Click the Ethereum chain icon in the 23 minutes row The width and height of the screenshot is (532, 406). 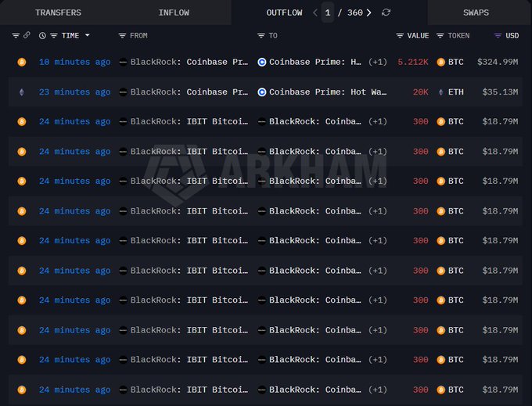pyautogui.click(x=22, y=92)
